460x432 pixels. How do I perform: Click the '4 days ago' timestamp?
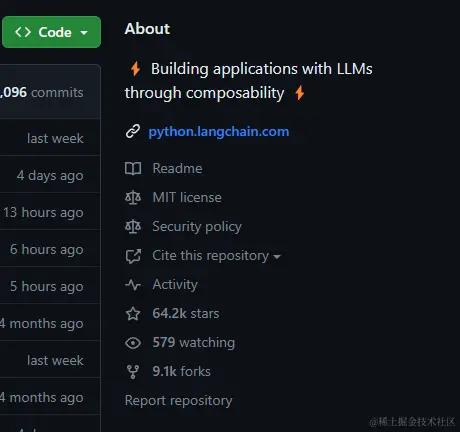click(50, 175)
